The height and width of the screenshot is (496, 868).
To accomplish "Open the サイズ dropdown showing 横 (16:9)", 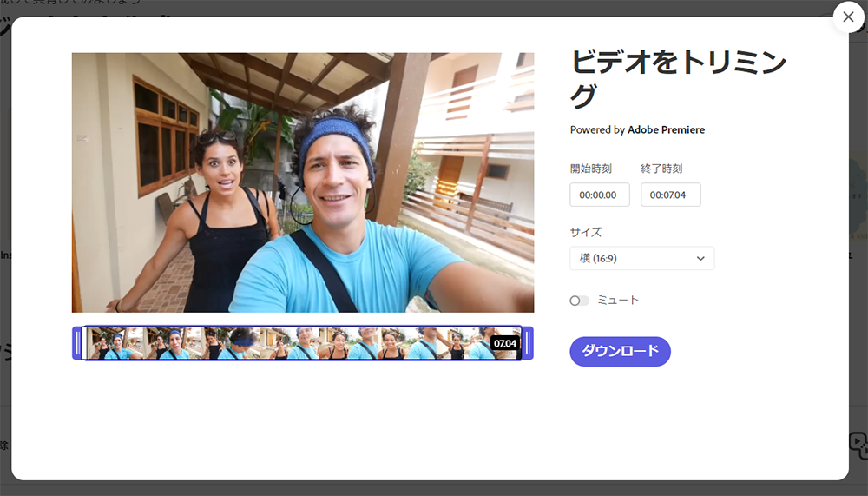I will (641, 258).
